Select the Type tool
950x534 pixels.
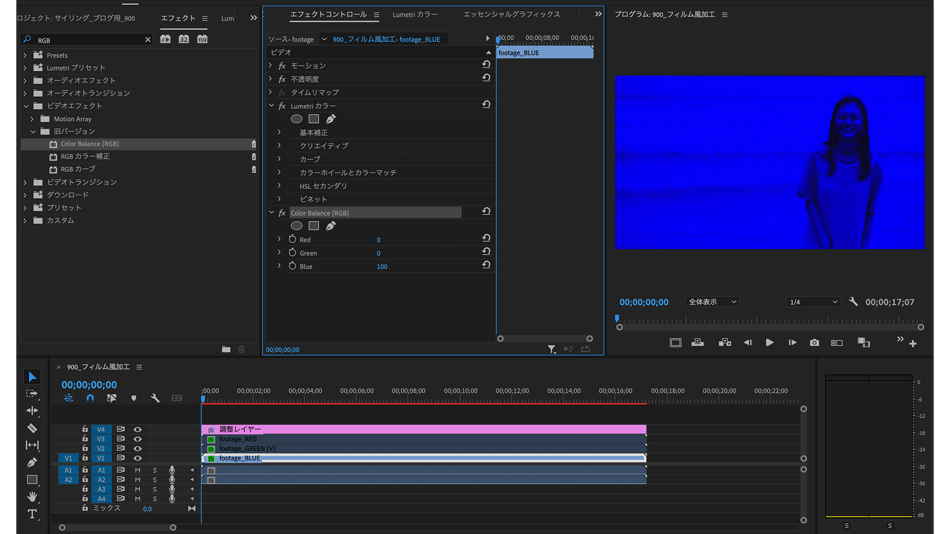32,514
